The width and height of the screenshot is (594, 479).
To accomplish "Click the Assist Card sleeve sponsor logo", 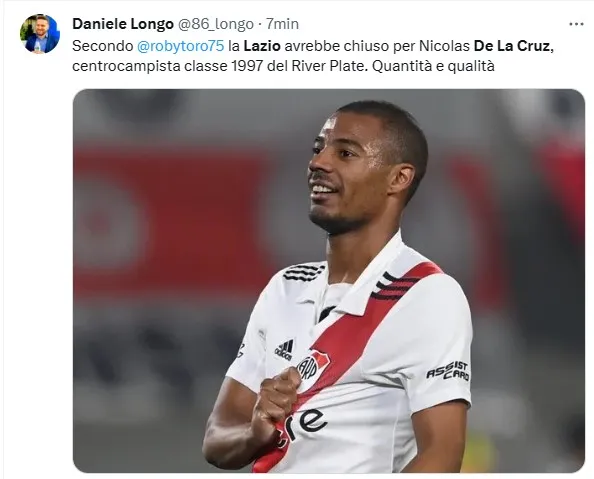I will [448, 370].
